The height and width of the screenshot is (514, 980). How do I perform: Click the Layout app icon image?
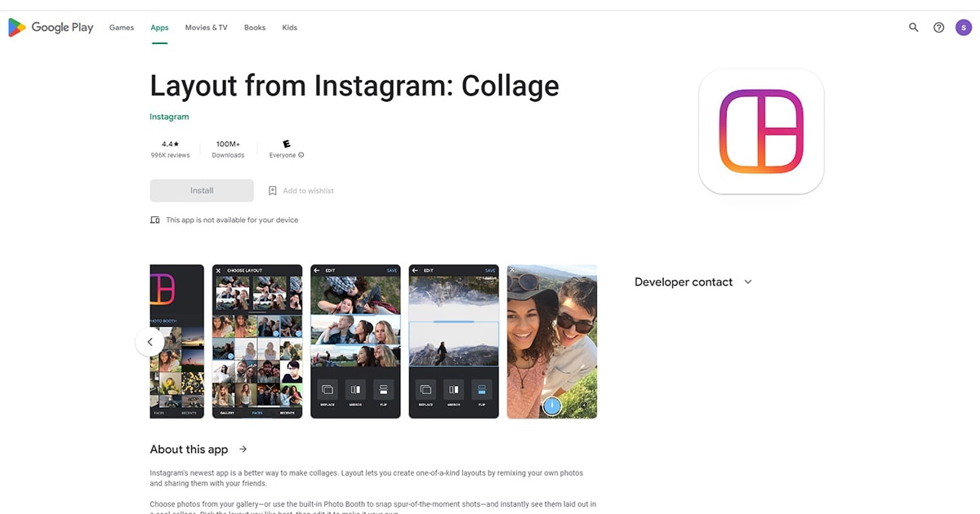[761, 131]
